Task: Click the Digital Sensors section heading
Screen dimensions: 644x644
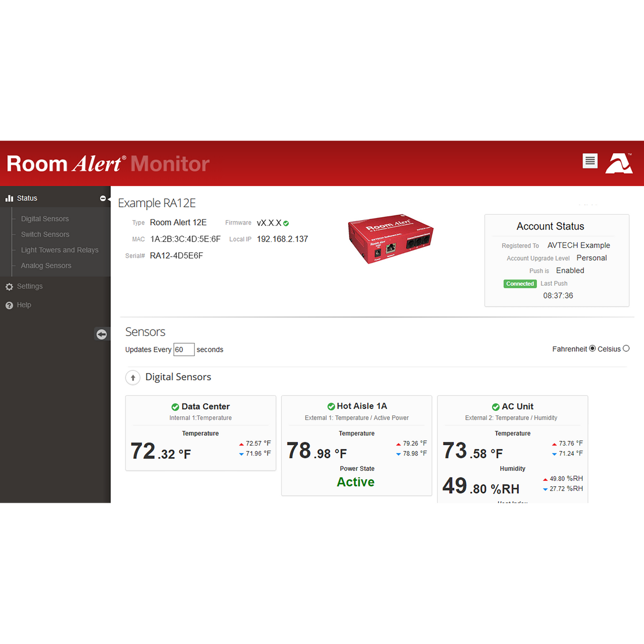Action: (178, 377)
